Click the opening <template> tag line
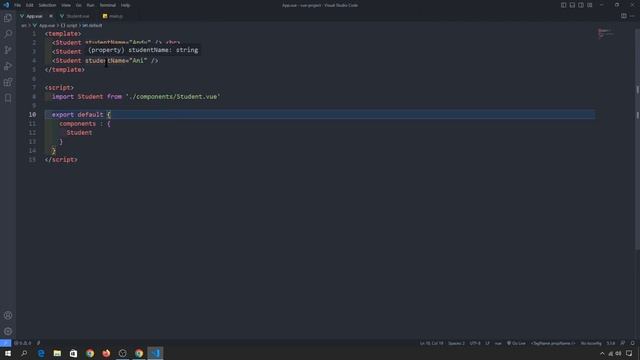Screen dimensions: 640x360 click(63, 34)
